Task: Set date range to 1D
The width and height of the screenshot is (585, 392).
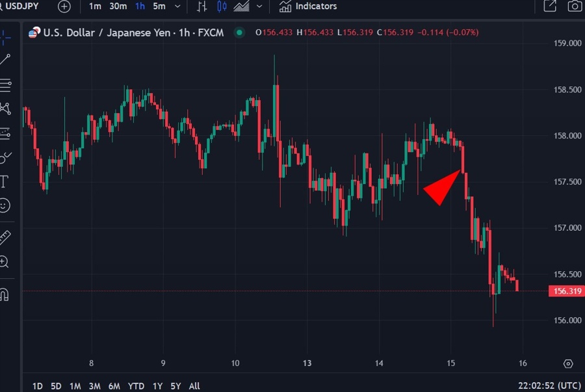Action: (x=37, y=386)
